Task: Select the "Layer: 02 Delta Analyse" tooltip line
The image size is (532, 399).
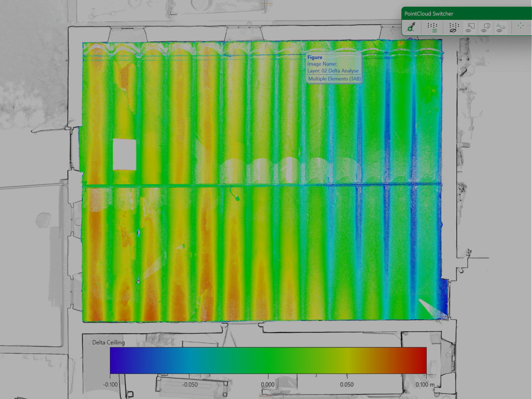Action: coord(332,71)
